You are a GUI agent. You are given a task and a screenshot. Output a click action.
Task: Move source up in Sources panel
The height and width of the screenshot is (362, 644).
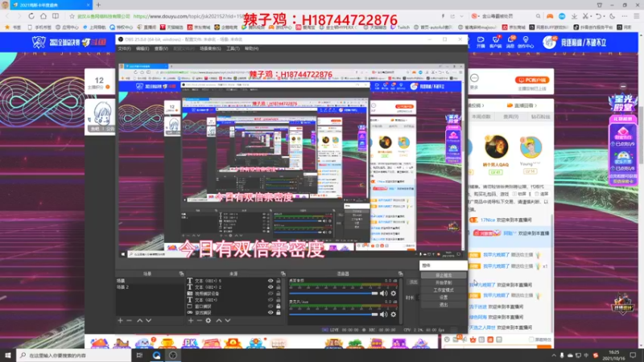point(219,320)
